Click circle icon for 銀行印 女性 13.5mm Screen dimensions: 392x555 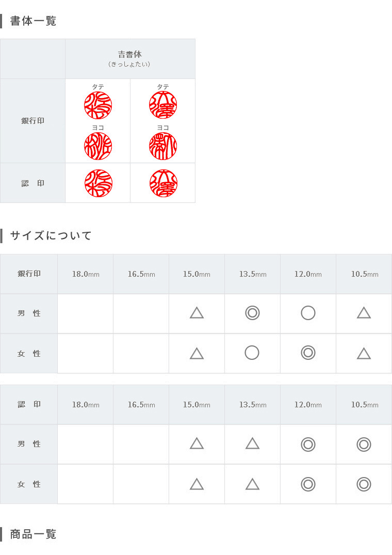[252, 353]
